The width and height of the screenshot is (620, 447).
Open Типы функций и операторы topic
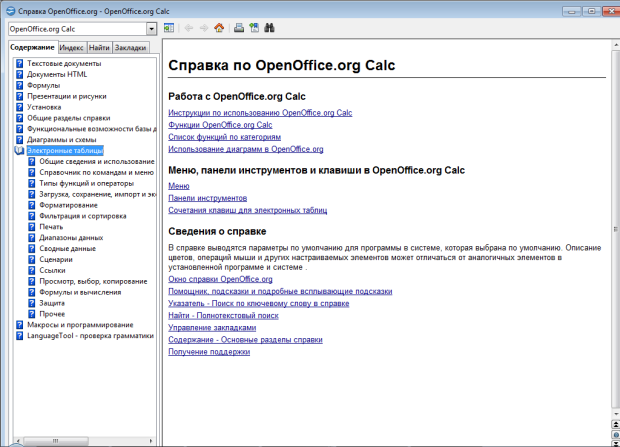point(87,183)
